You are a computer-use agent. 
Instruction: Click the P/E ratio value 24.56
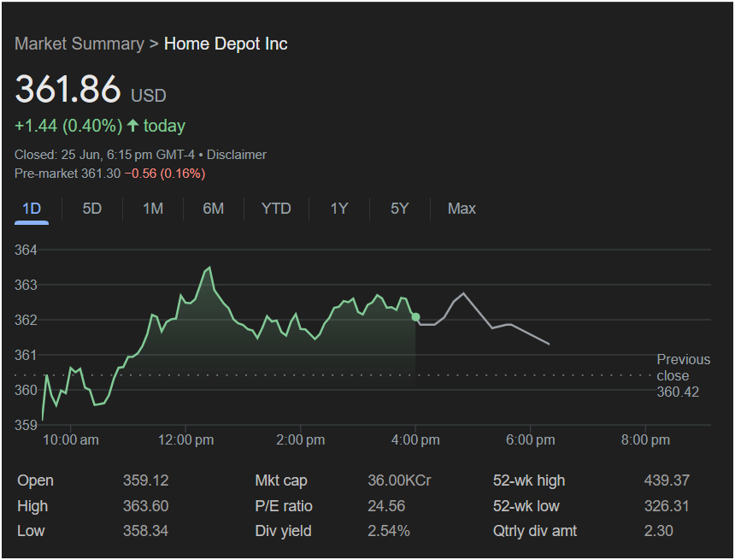click(x=386, y=506)
